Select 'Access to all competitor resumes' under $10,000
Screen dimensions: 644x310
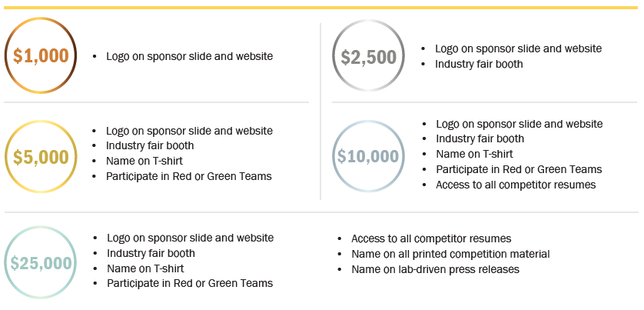[516, 185]
